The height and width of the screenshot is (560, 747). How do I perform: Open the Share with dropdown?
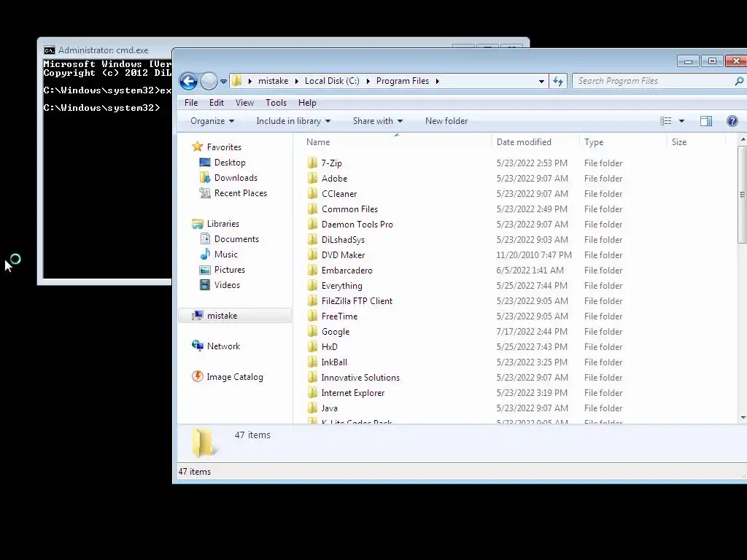click(377, 121)
